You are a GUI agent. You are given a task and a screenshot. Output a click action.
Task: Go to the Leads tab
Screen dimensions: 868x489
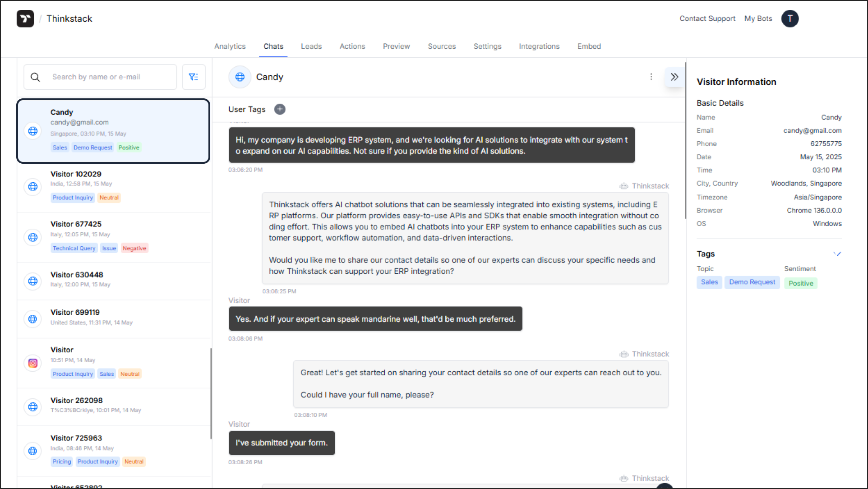(311, 46)
